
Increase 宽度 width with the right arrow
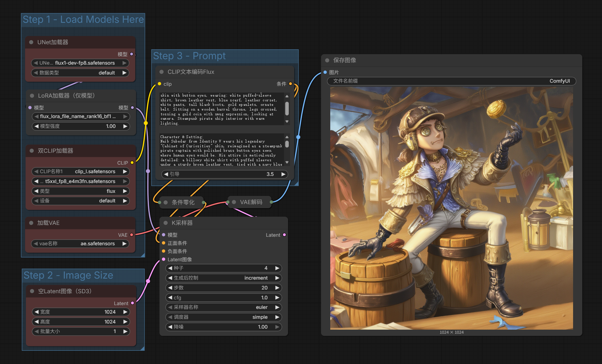[x=125, y=312]
